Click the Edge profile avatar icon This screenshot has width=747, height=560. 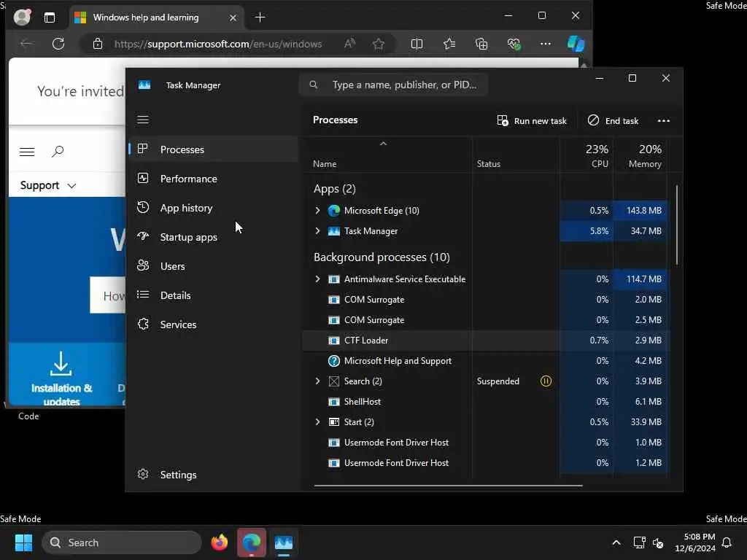pyautogui.click(x=22, y=17)
